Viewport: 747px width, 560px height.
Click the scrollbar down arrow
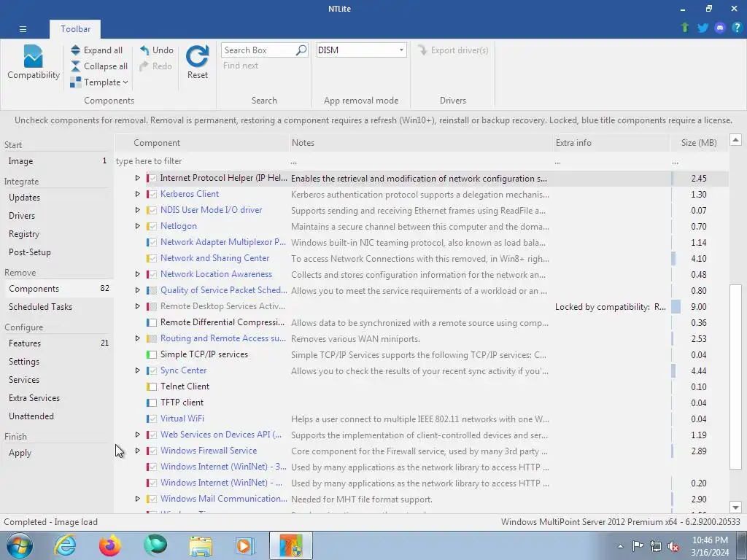pos(735,507)
